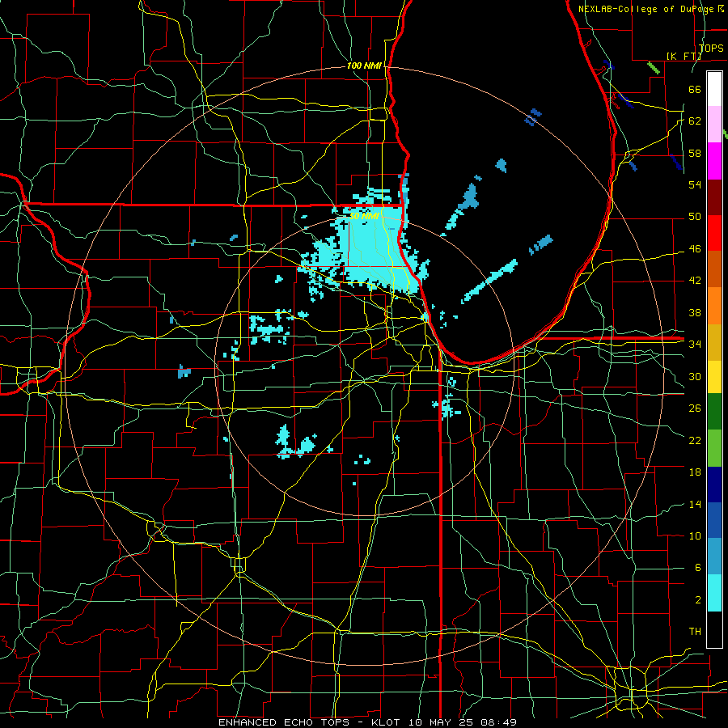Select the '14' scale label

pyautogui.click(x=695, y=504)
